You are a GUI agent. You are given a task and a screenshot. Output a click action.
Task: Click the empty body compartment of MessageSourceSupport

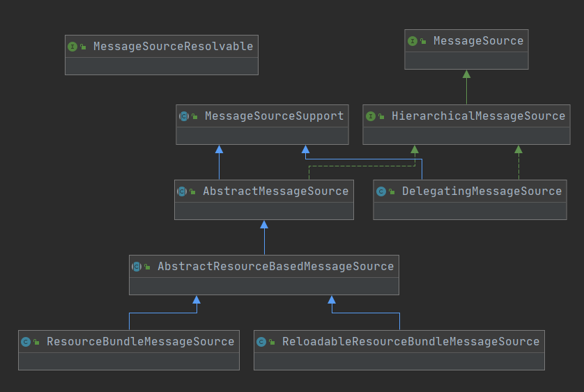coord(262,136)
